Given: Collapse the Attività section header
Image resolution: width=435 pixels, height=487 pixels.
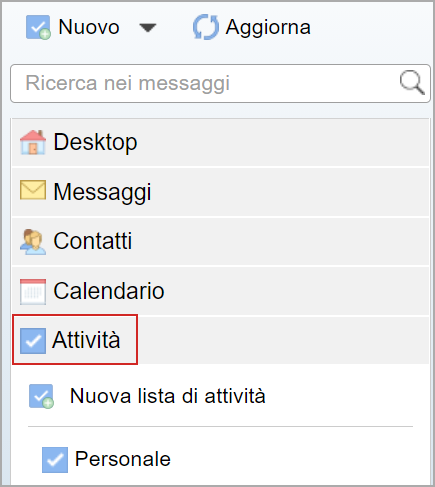Looking at the screenshot, I should pos(220,340).
